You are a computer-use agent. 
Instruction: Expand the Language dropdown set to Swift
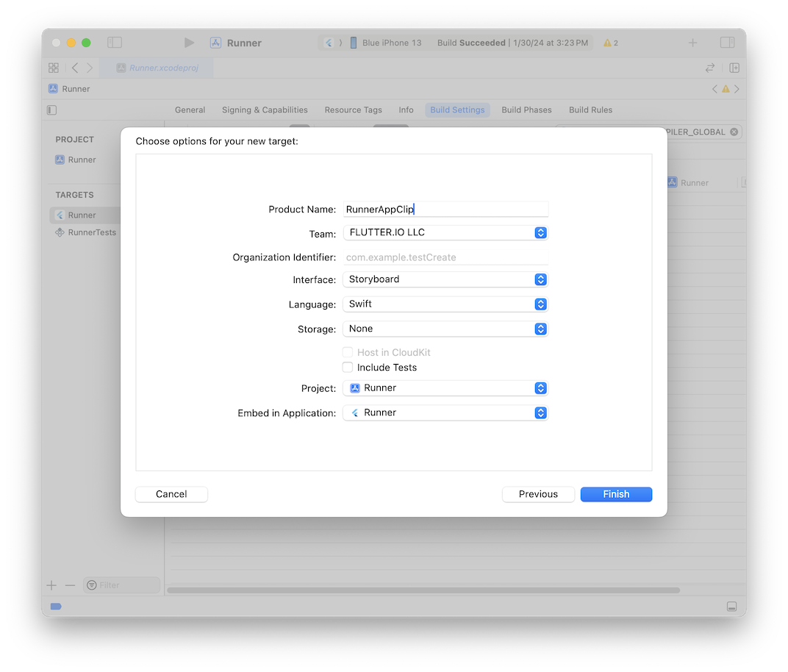coord(445,304)
